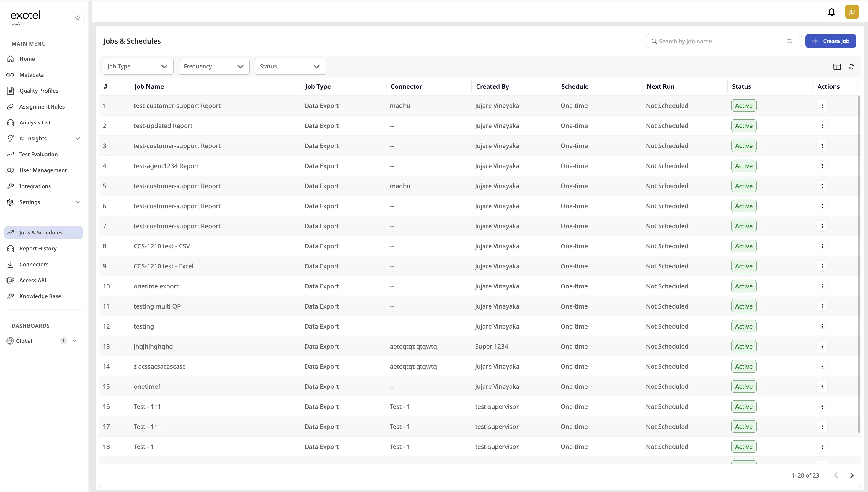Viewport: 868px width, 492px height.
Task: Open column layout settings icon
Action: click(837, 67)
